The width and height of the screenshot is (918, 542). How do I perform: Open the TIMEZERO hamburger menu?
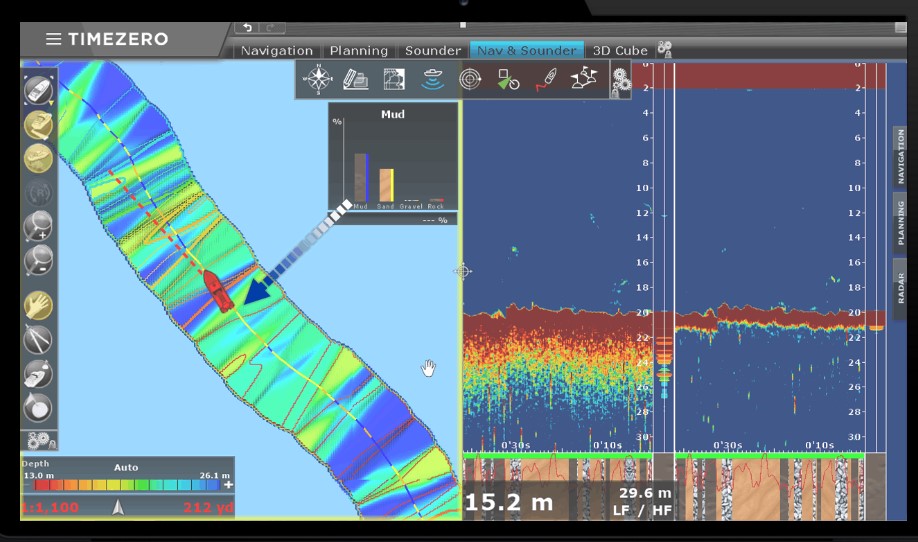(x=53, y=39)
